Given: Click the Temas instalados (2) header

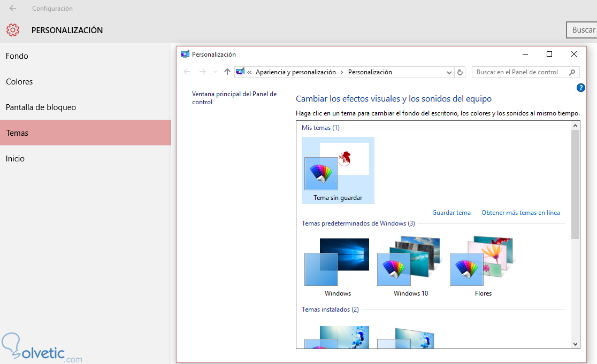Looking at the screenshot, I should point(330,309).
